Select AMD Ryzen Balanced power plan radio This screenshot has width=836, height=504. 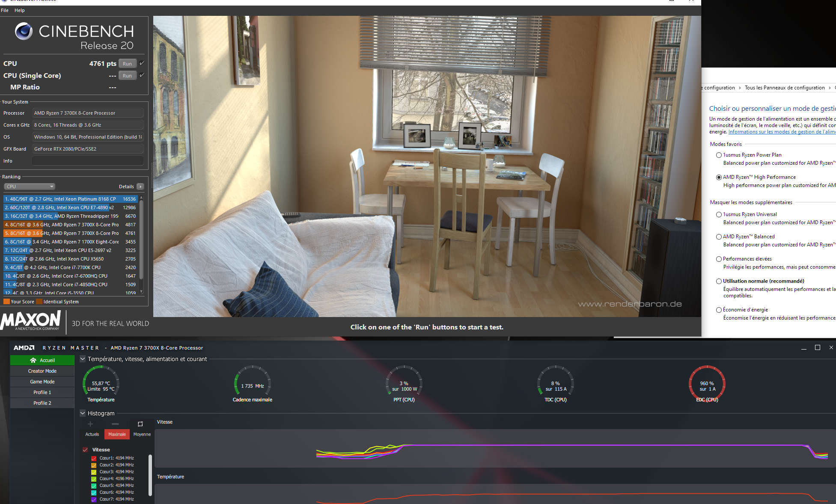719,237
